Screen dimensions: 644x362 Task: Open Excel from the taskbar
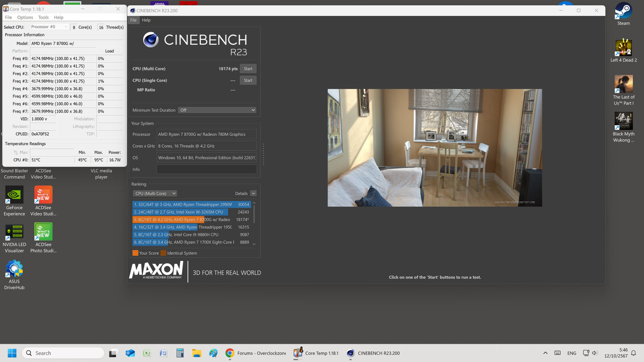[x=147, y=353]
